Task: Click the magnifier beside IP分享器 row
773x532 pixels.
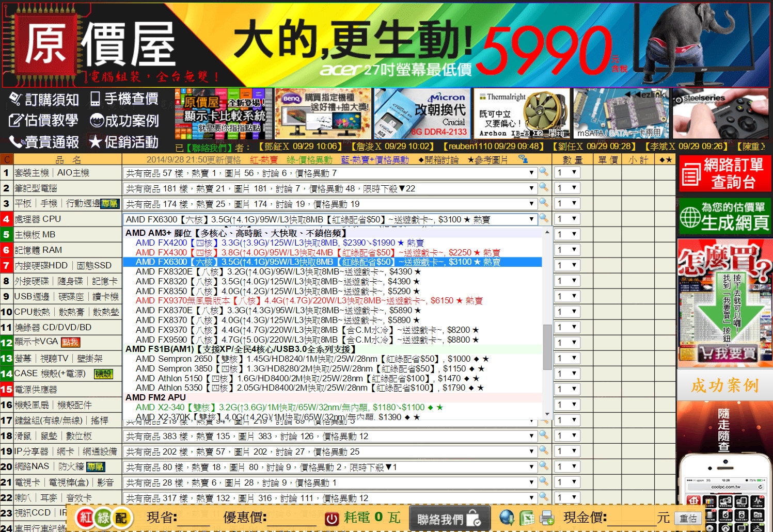Action: pos(544,450)
